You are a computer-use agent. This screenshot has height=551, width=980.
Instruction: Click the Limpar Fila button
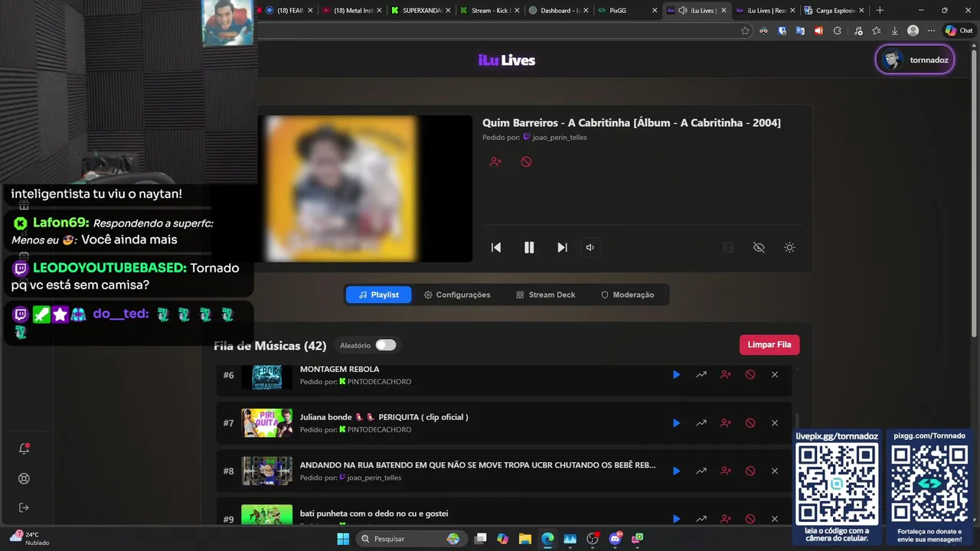coord(769,344)
